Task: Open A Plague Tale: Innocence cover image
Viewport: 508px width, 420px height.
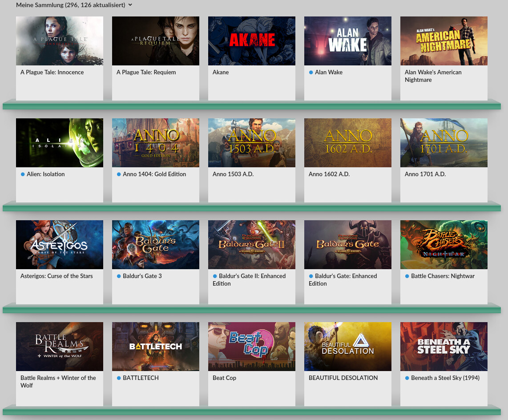Action: tap(60, 41)
